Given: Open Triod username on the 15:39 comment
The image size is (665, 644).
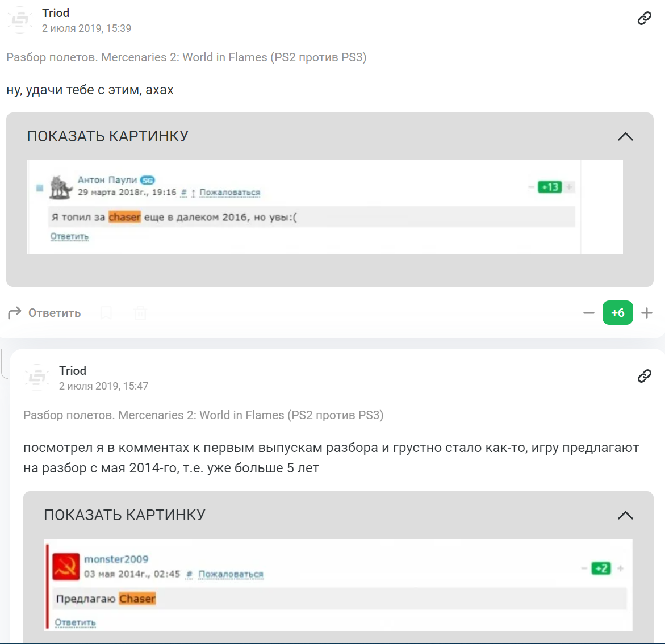Looking at the screenshot, I should pos(56,13).
